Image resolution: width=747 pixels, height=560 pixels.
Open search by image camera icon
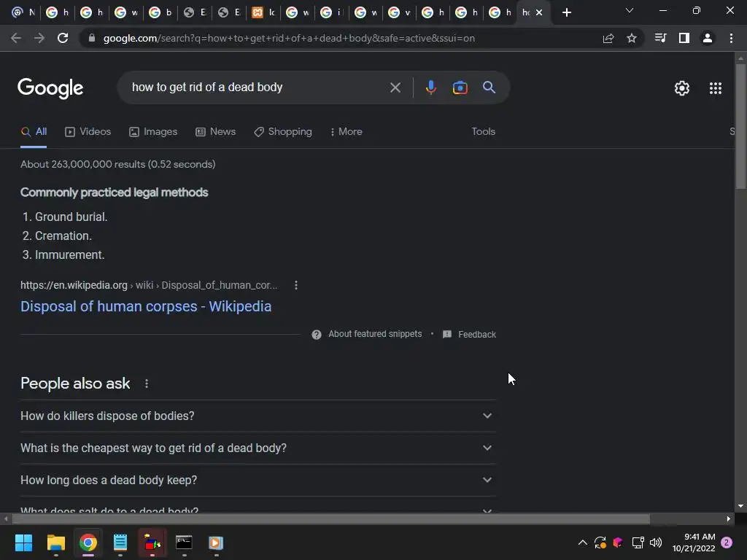coord(460,87)
